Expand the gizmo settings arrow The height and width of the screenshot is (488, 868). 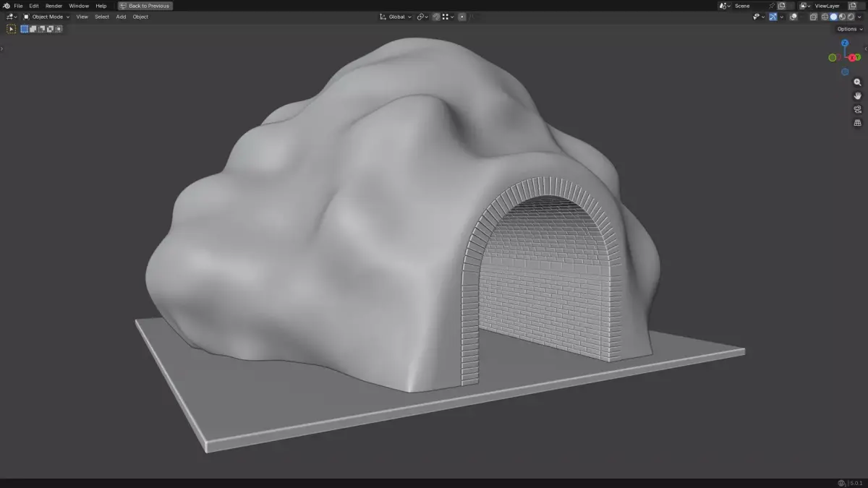point(782,17)
